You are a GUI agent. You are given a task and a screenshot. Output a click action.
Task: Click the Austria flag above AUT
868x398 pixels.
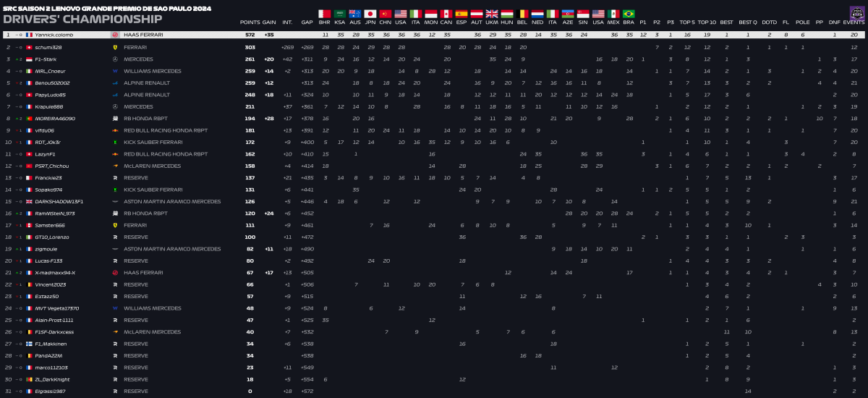point(477,14)
